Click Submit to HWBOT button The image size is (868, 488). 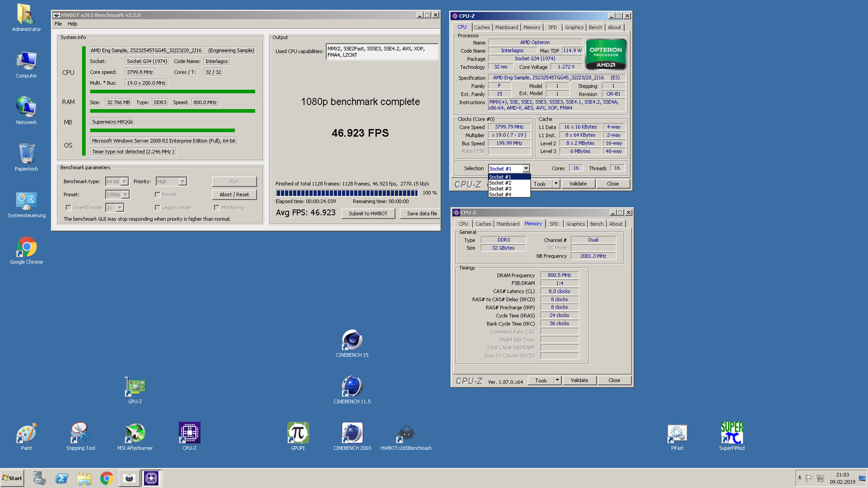[x=368, y=214]
